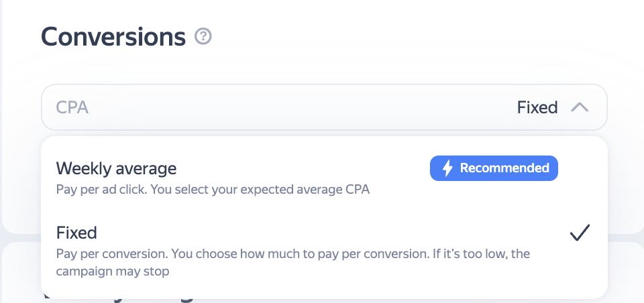This screenshot has width=644, height=303.
Task: Click blank area between Weekly average and badge
Action: pyautogui.click(x=302, y=168)
